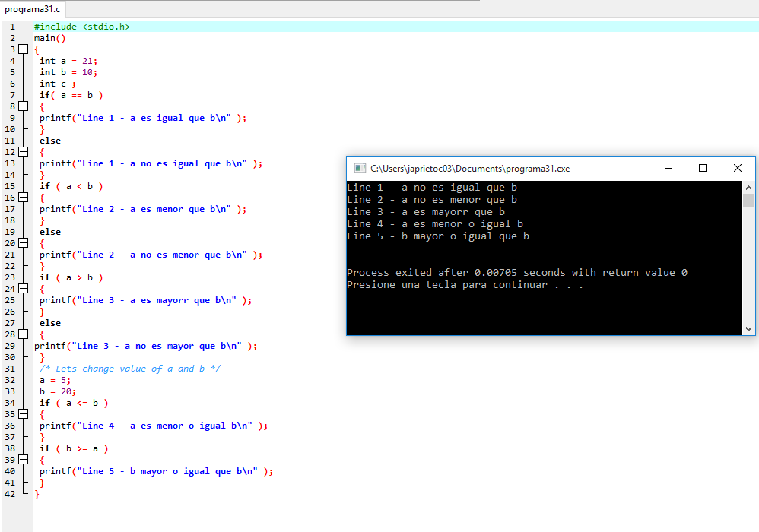The image size is (759, 532).
Task: Collapse the code fold at line 39
Action: point(24,460)
